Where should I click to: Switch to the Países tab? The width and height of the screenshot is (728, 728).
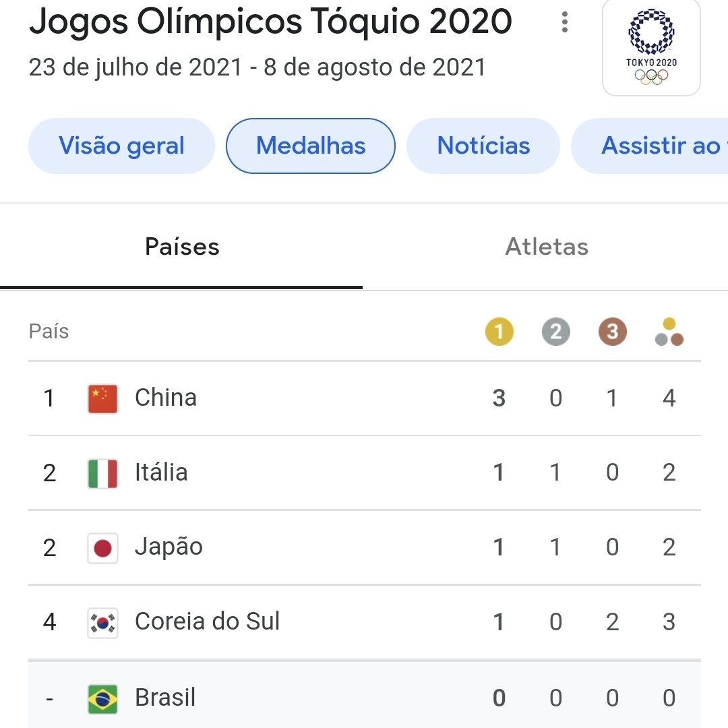tap(181, 247)
